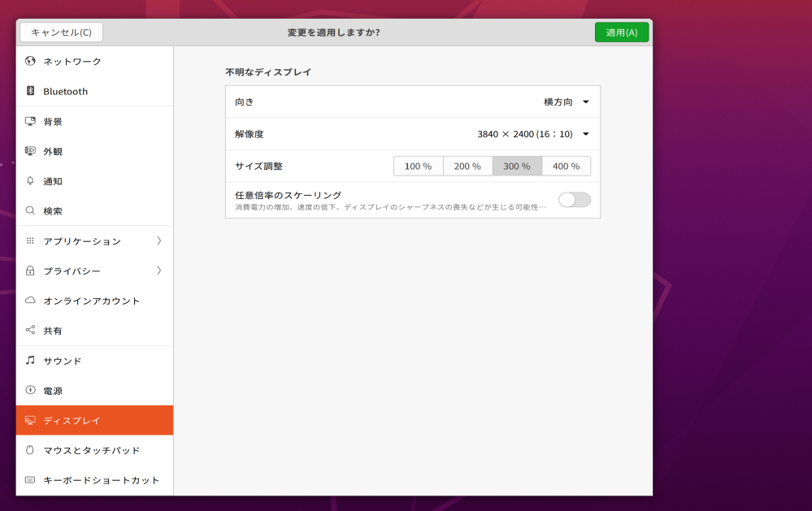This screenshot has height=511, width=812.
Task: Select the Bluetooth icon in the sidebar
Action: 30,91
